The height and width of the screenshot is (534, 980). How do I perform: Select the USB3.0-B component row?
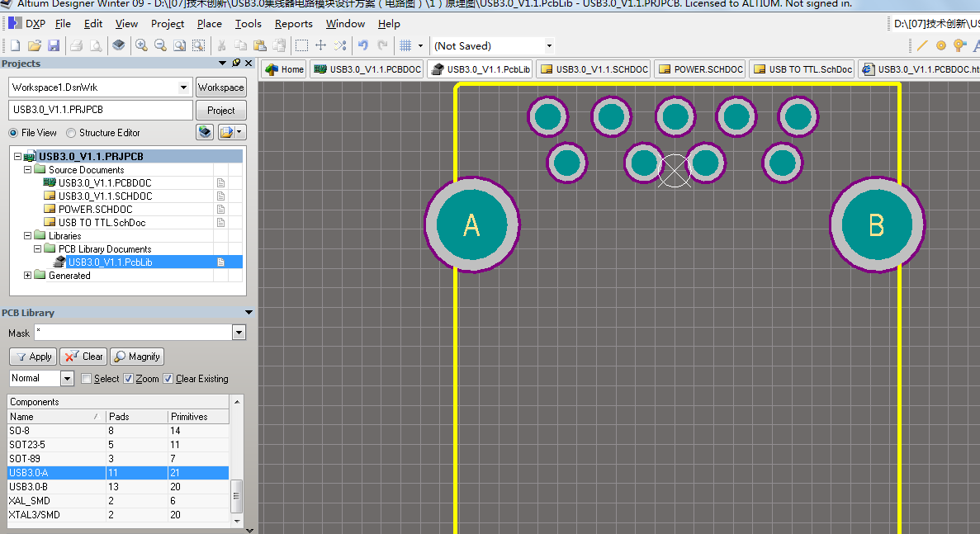pos(118,486)
